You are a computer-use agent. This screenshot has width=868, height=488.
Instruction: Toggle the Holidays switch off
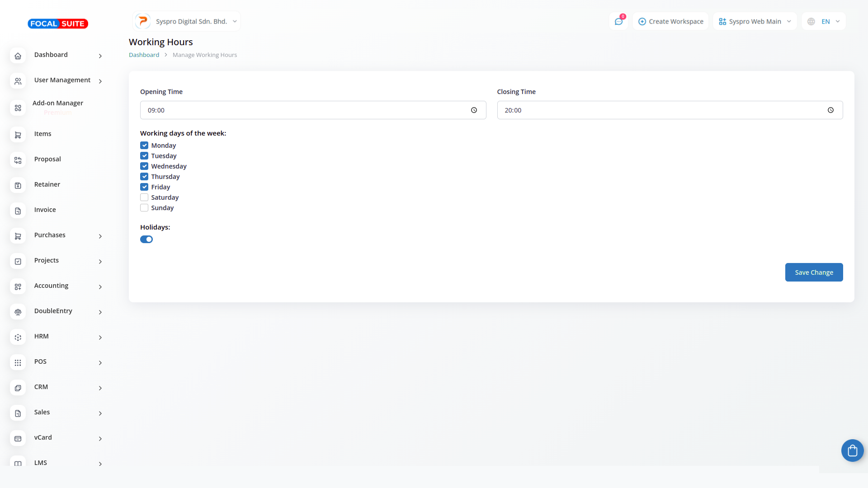[x=146, y=239]
